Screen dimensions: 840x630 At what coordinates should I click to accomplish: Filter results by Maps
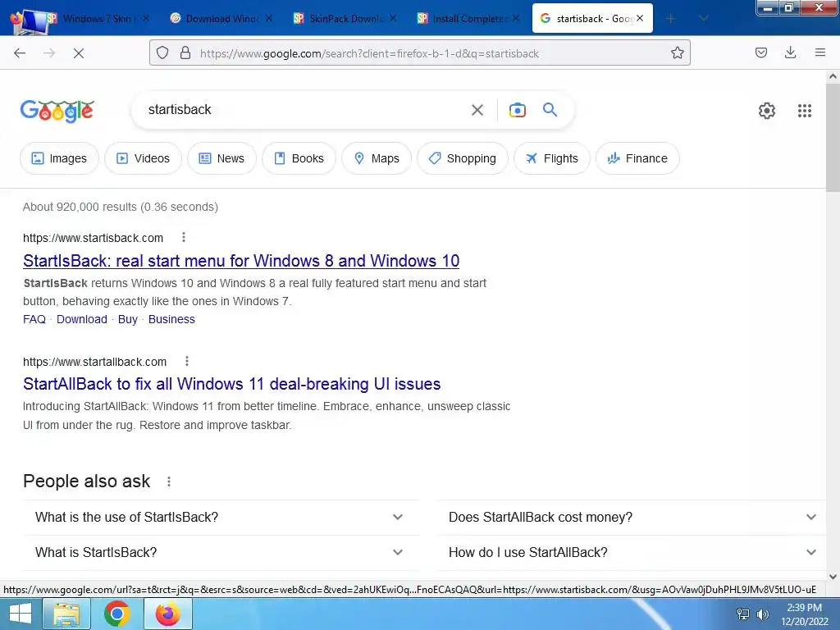[377, 158]
